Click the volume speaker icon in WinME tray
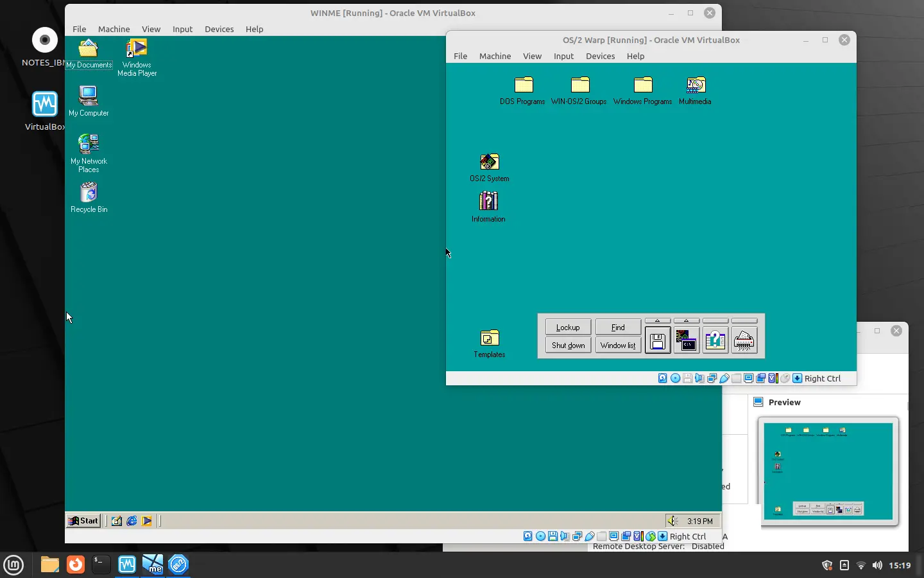Viewport: 924px width, 578px height. [672, 521]
